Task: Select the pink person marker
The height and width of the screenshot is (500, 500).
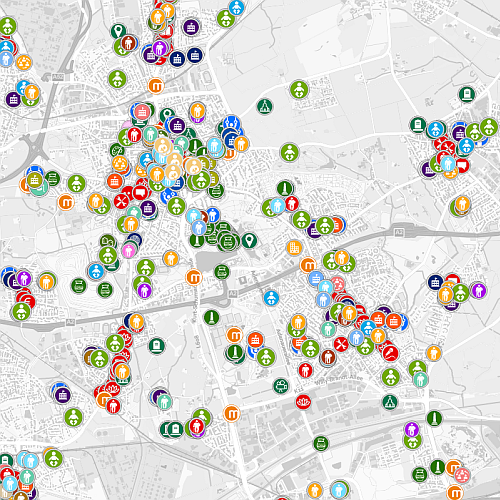Action: pyautogui.click(x=129, y=250)
